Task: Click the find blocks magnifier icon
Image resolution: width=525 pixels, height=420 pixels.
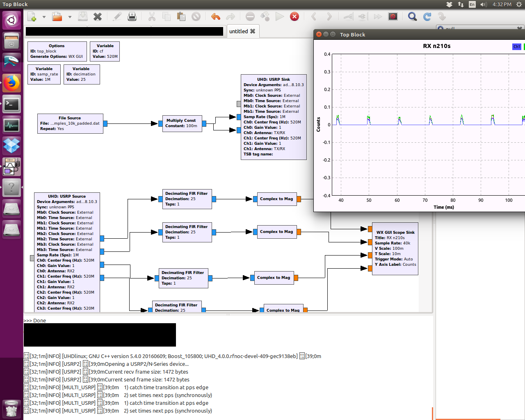Action: pos(412,17)
